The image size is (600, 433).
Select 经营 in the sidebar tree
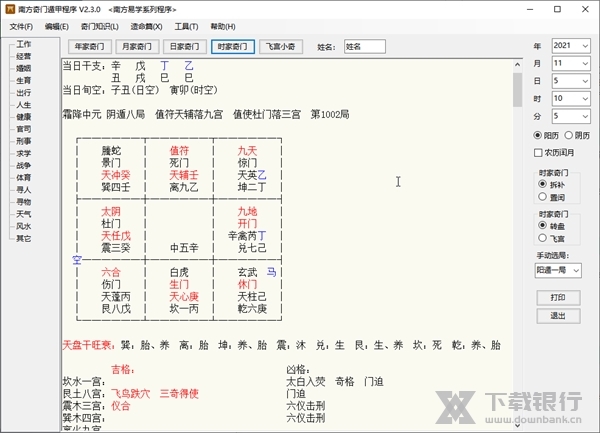click(x=24, y=56)
